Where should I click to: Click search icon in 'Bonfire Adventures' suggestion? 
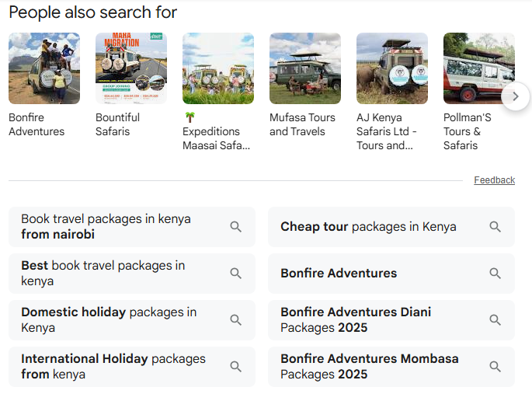pyautogui.click(x=495, y=274)
